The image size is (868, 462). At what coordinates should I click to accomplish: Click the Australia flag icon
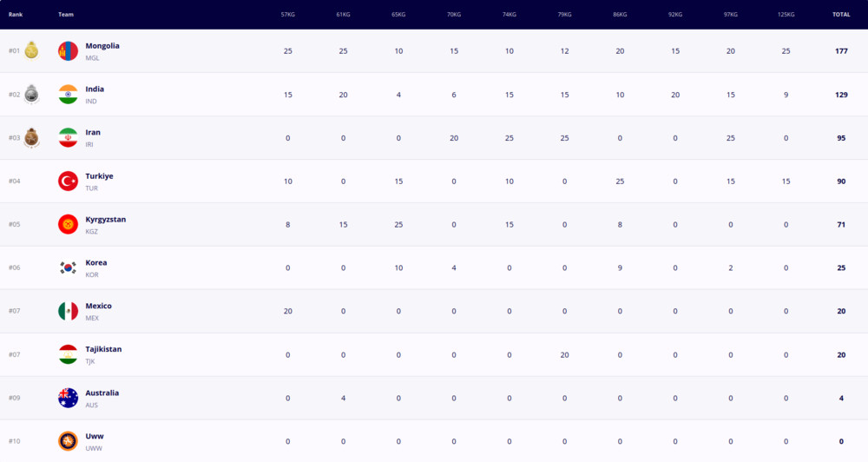[x=68, y=398]
